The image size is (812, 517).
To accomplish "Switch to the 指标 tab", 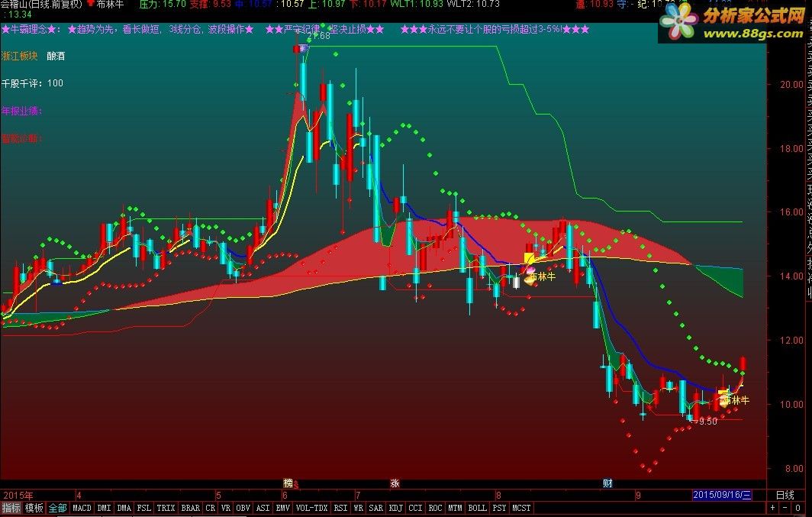I will coord(11,508).
